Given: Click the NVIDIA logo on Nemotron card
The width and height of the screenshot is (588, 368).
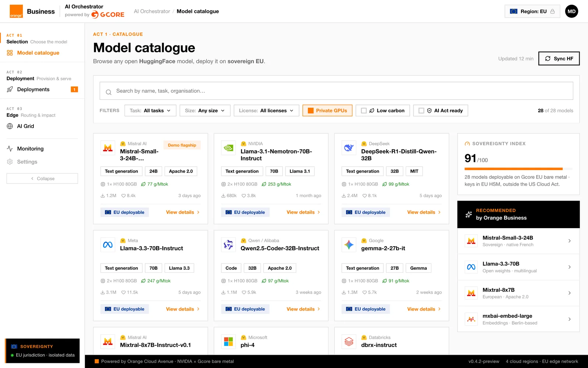Looking at the screenshot, I should 228,148.
